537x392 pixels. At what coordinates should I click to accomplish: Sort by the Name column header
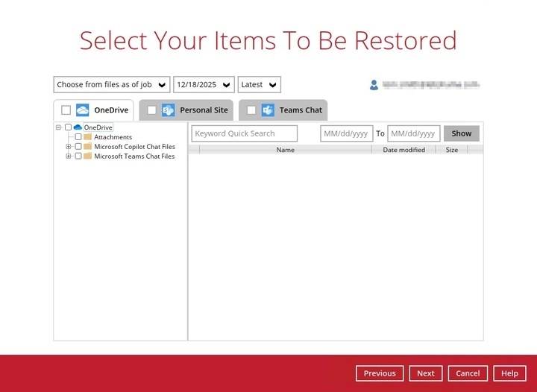pyautogui.click(x=285, y=150)
